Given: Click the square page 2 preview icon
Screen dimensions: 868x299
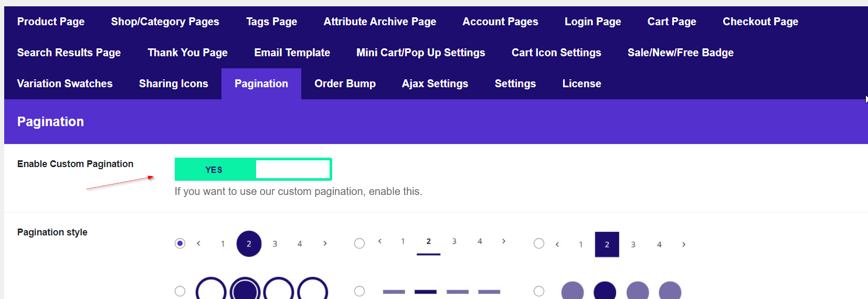Looking at the screenshot, I should coord(607,244).
